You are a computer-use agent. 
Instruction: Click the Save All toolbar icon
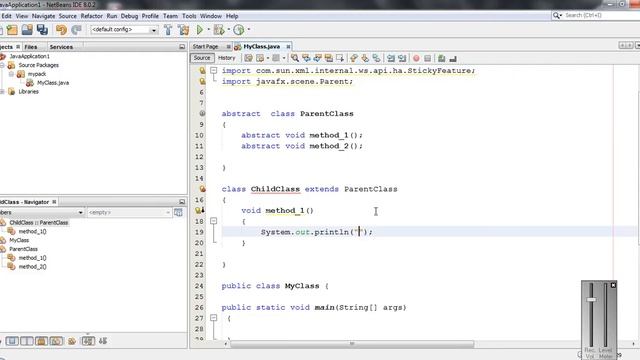tap(42, 30)
